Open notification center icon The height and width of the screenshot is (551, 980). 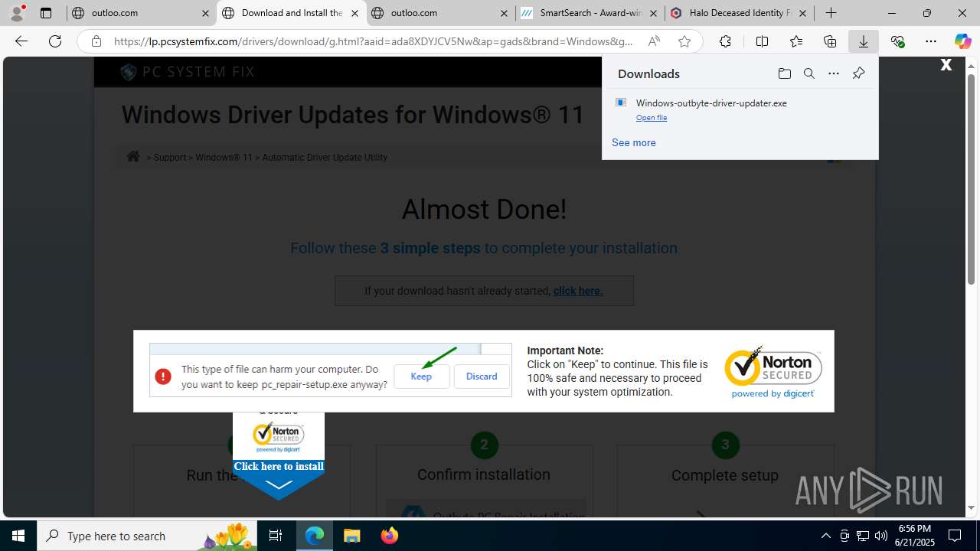tap(955, 536)
